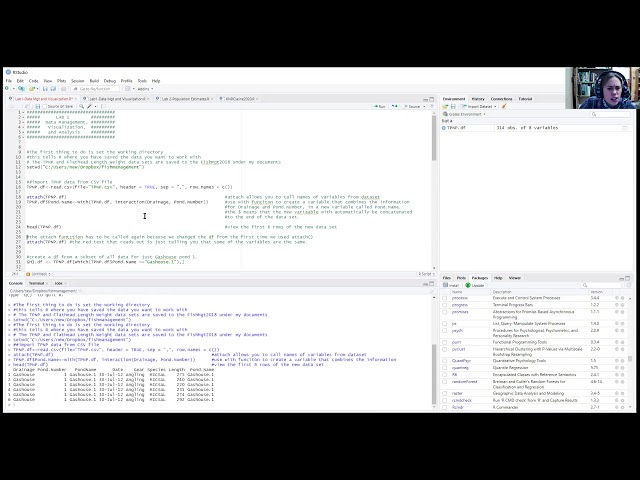Click the save icon in the source editor toolbar
This screenshot has width=640, height=480.
click(x=38, y=107)
